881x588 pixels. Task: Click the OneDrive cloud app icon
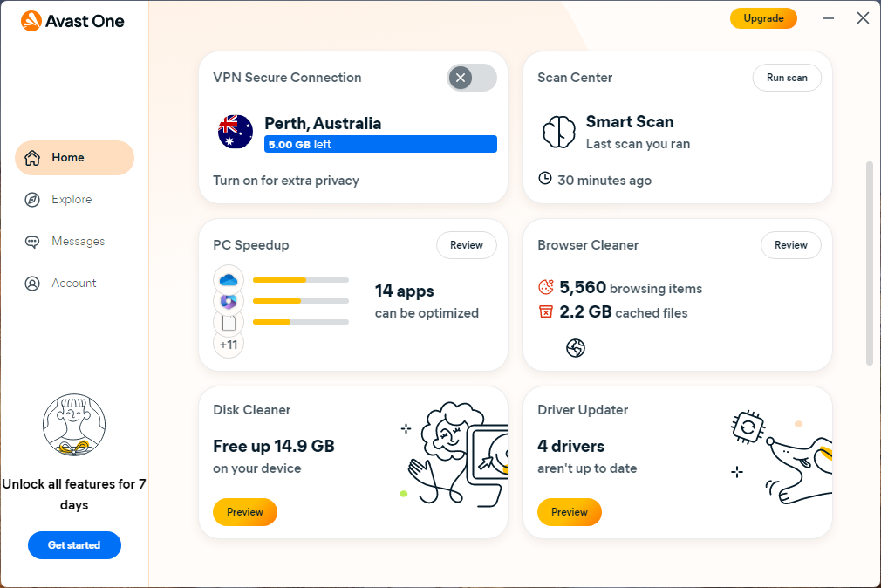(229, 280)
